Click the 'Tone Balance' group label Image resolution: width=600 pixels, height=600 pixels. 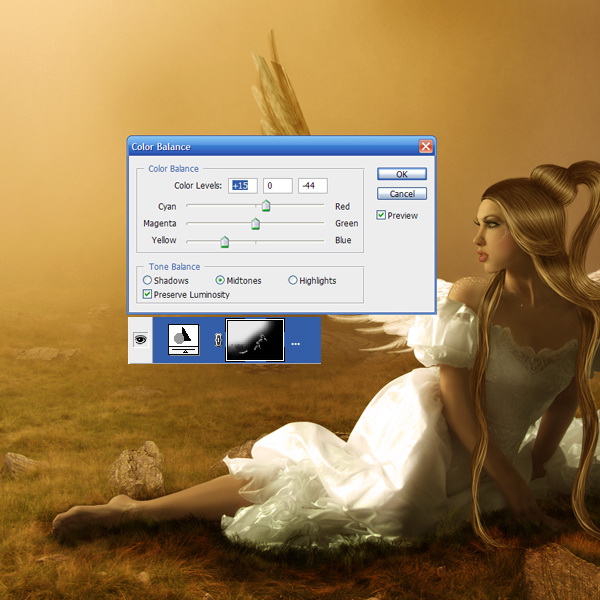[174, 267]
